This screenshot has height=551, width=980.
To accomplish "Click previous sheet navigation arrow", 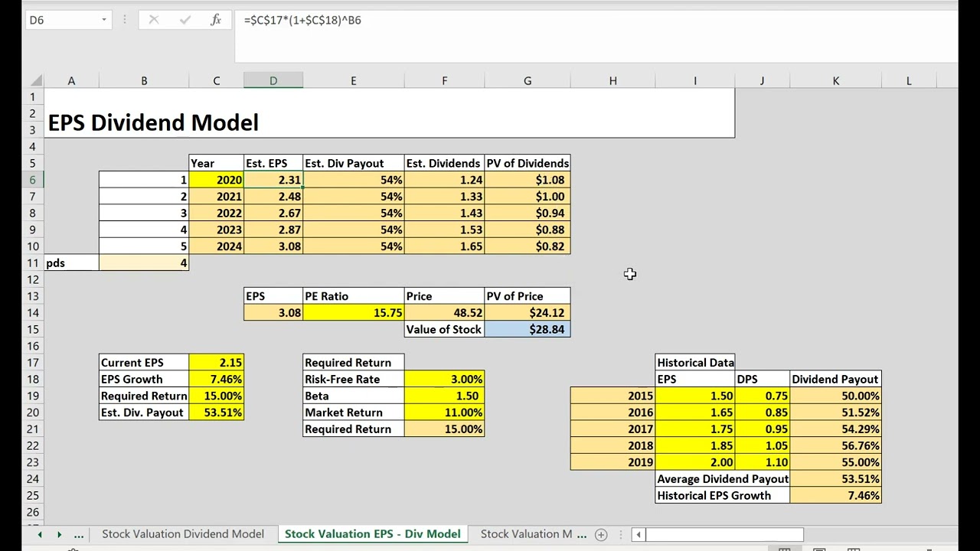I will [40, 534].
